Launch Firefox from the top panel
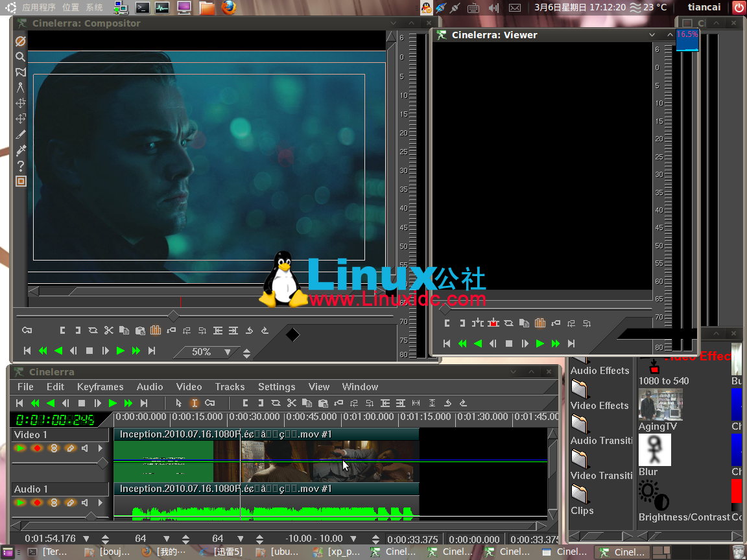 coord(229,8)
